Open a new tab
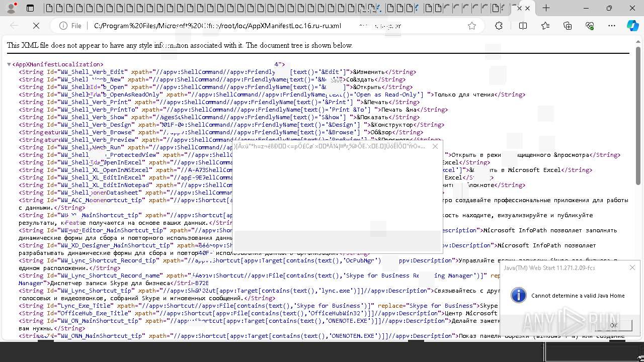Screen dimensions: 644x362 pyautogui.click(x=546, y=8)
